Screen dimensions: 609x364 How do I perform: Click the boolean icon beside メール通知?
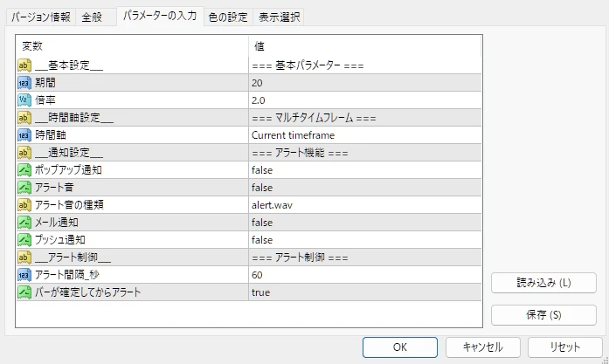tap(24, 223)
